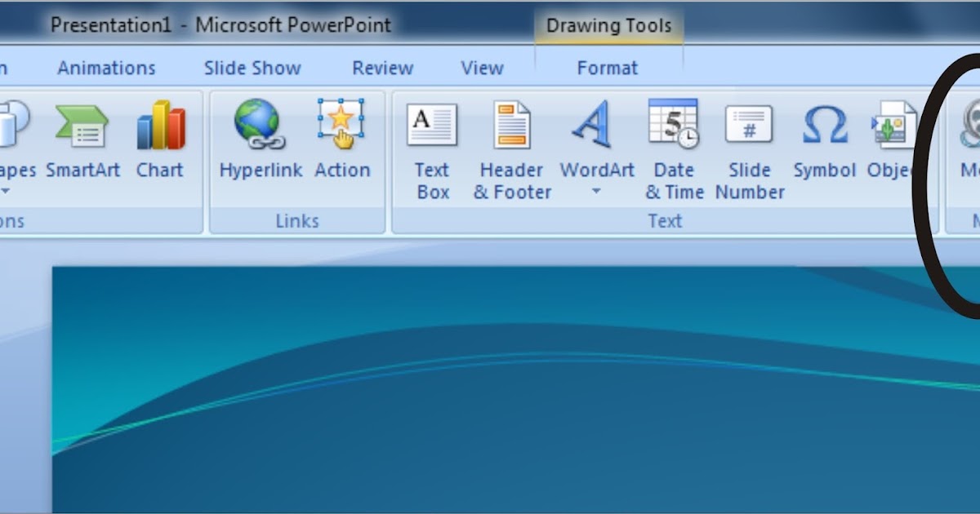This screenshot has width=980, height=514.
Task: Add a Hyperlink with globe icon
Action: click(x=261, y=139)
